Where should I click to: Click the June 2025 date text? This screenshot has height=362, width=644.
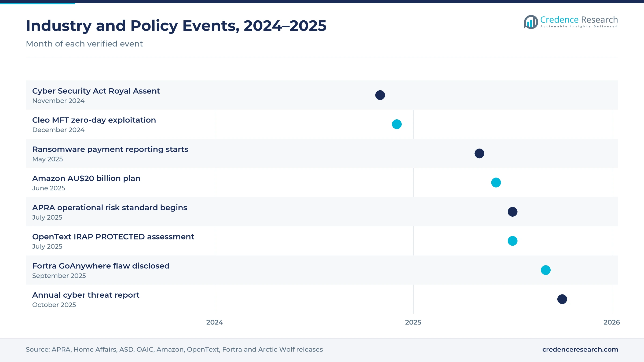[x=49, y=188]
